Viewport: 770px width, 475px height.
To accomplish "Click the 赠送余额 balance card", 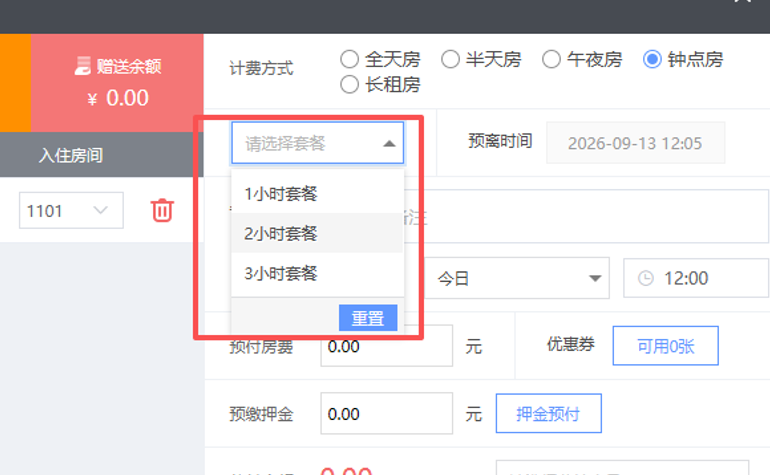I will pyautogui.click(x=117, y=83).
